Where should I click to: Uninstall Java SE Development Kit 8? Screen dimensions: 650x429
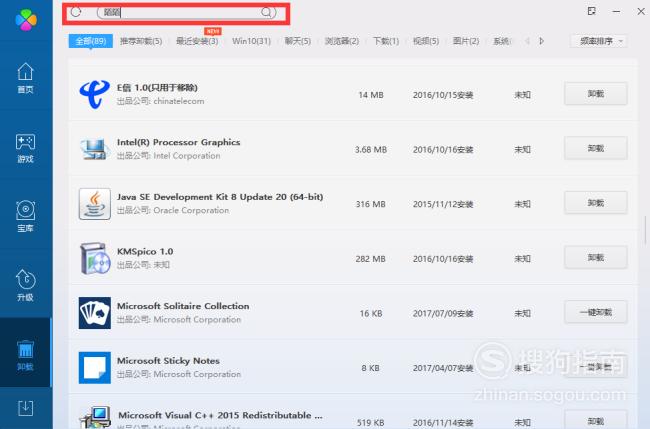click(x=596, y=203)
